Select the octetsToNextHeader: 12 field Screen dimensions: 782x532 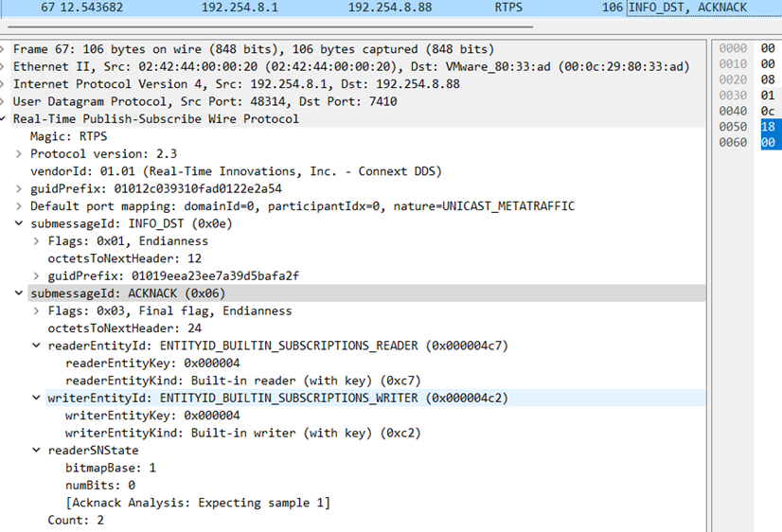pyautogui.click(x=124, y=258)
